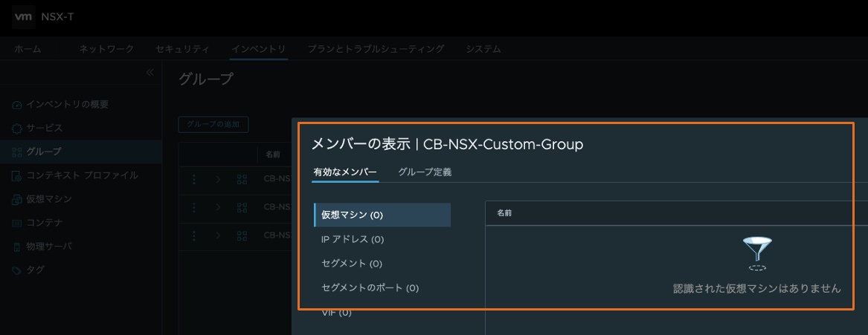The height and width of the screenshot is (335, 868).
Task: Click the タグ sidebar tag icon
Action: coord(16,270)
